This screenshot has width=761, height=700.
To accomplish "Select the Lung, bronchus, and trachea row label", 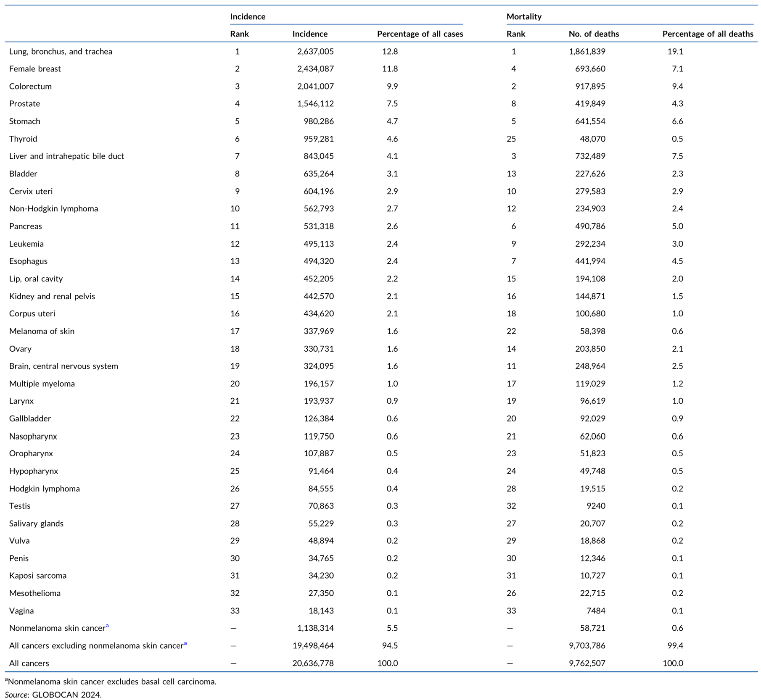I will click(x=61, y=51).
